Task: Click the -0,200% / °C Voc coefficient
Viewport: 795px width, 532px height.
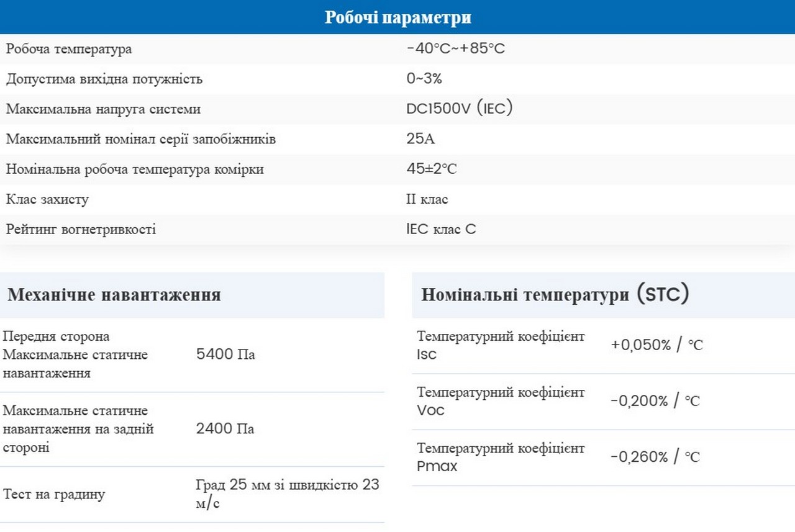Action: [x=655, y=401]
